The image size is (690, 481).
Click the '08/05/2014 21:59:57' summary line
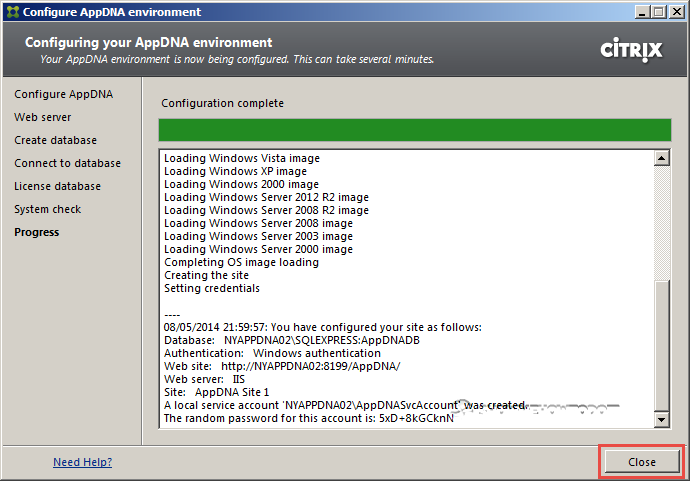(323, 327)
